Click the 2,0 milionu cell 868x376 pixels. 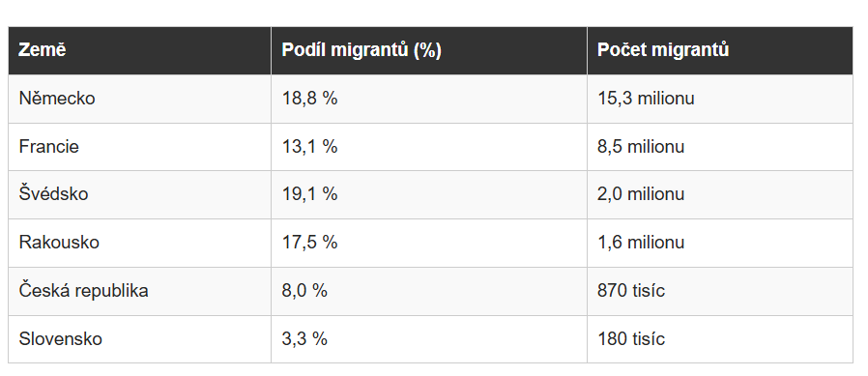click(720, 194)
